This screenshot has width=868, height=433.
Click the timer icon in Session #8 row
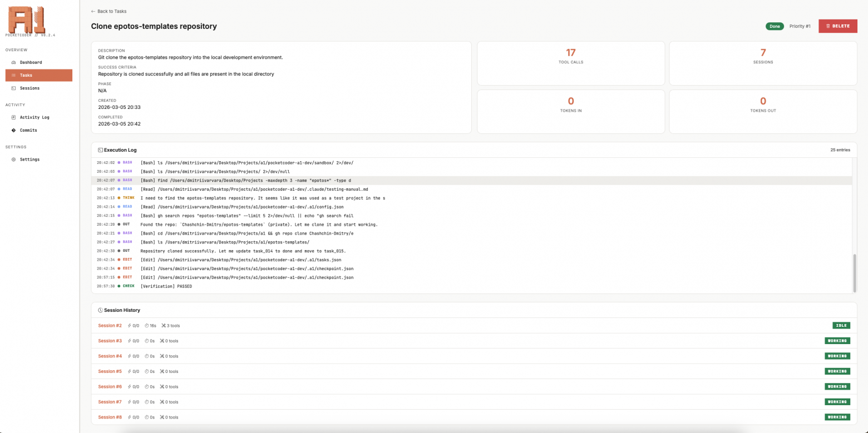click(x=147, y=417)
